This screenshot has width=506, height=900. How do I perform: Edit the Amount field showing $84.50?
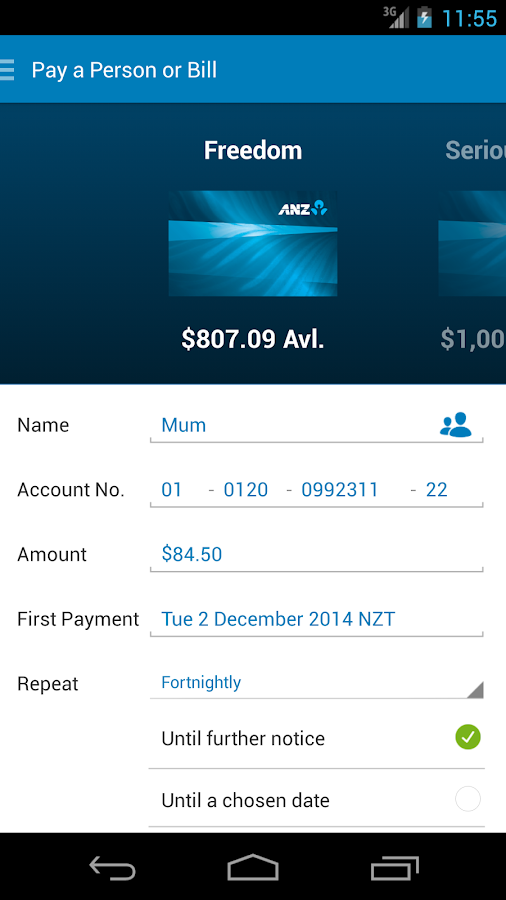pos(317,554)
